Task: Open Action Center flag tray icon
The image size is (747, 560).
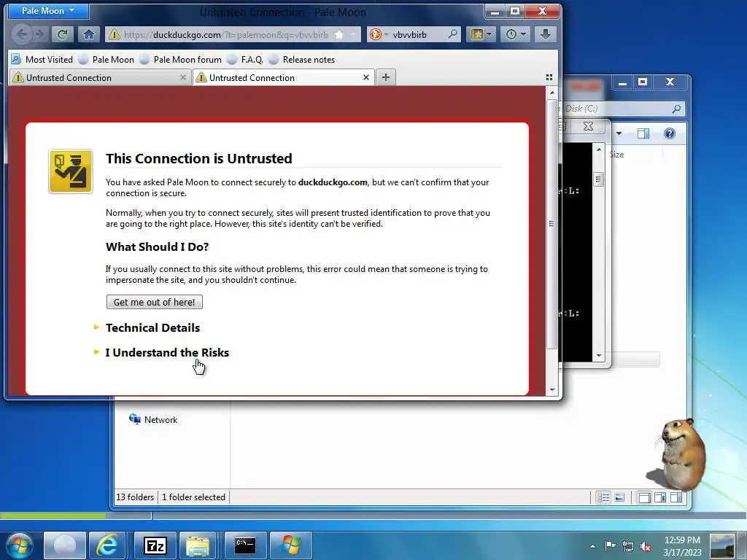Action: (610, 545)
